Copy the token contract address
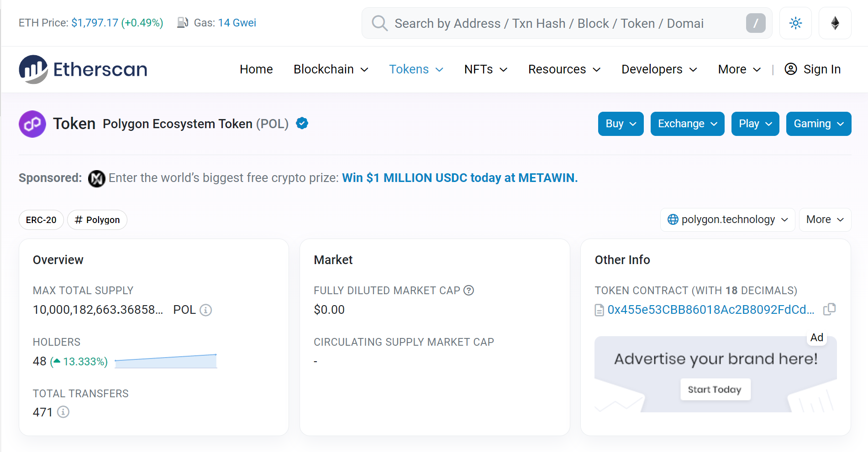The image size is (868, 452). tap(830, 309)
